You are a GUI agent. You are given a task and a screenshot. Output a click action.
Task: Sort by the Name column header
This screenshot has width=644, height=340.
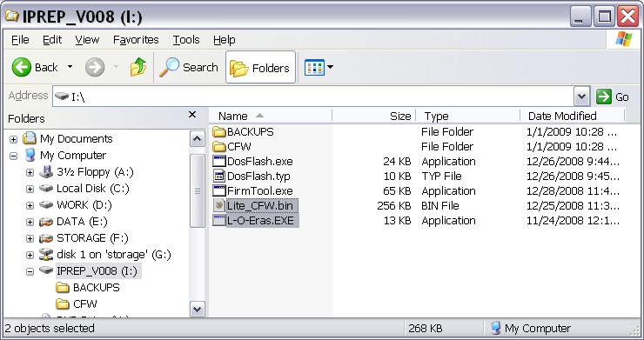click(x=271, y=117)
